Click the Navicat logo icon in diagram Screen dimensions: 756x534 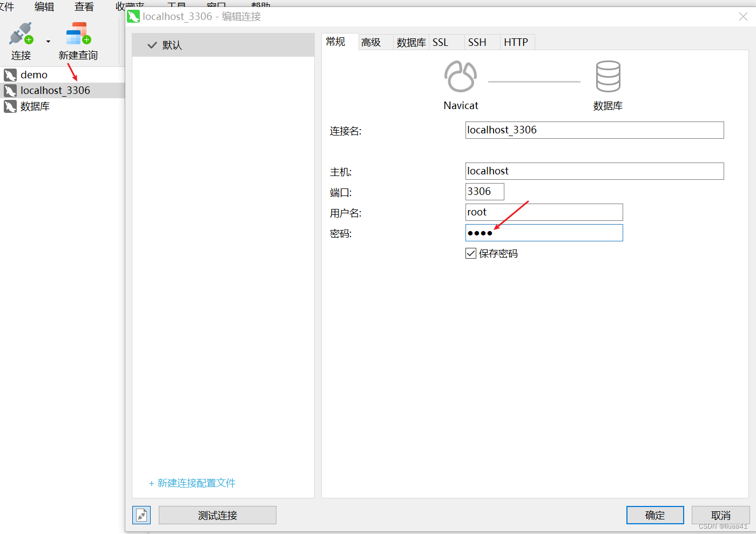coord(461,76)
